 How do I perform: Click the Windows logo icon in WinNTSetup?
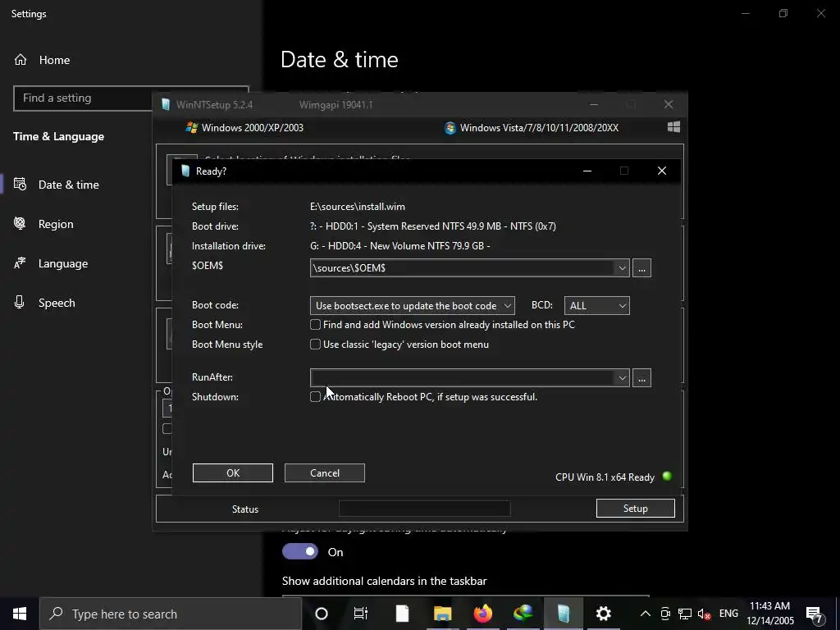[x=674, y=127]
